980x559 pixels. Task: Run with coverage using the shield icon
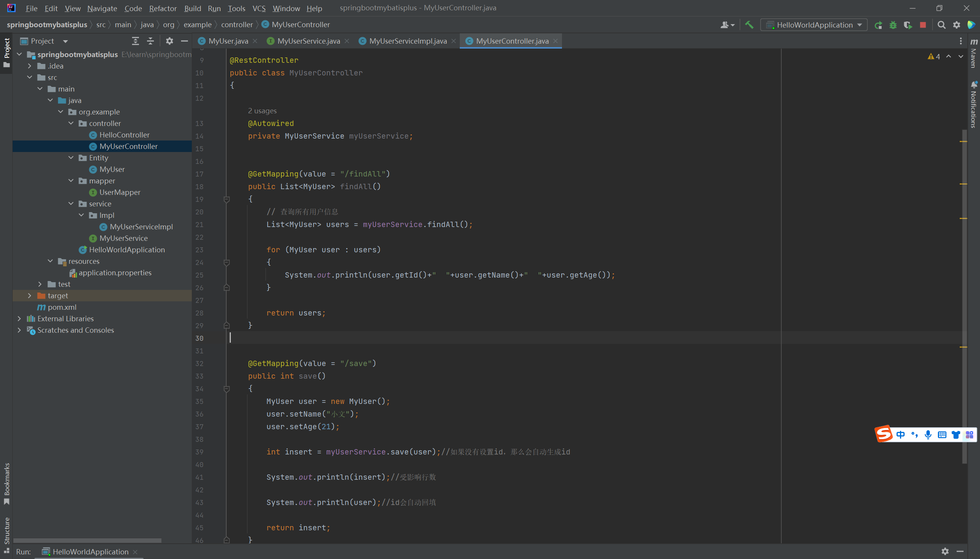pos(908,25)
